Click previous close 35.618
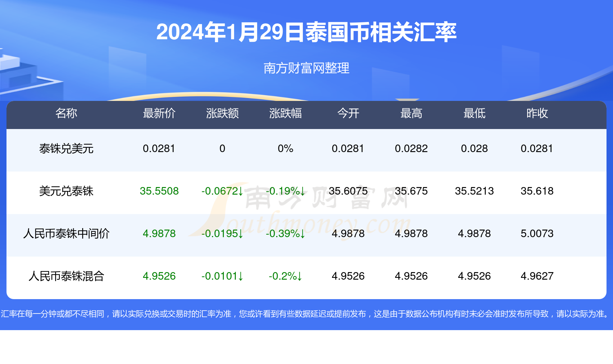Screen dimensions: 613x364 [x=537, y=191]
